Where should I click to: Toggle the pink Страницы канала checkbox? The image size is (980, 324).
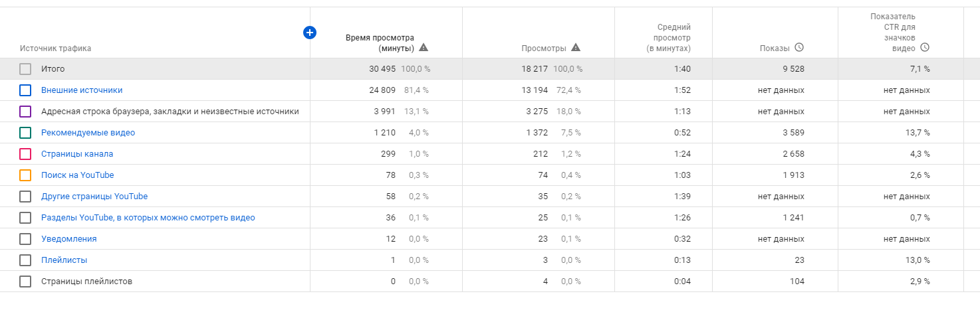25,154
